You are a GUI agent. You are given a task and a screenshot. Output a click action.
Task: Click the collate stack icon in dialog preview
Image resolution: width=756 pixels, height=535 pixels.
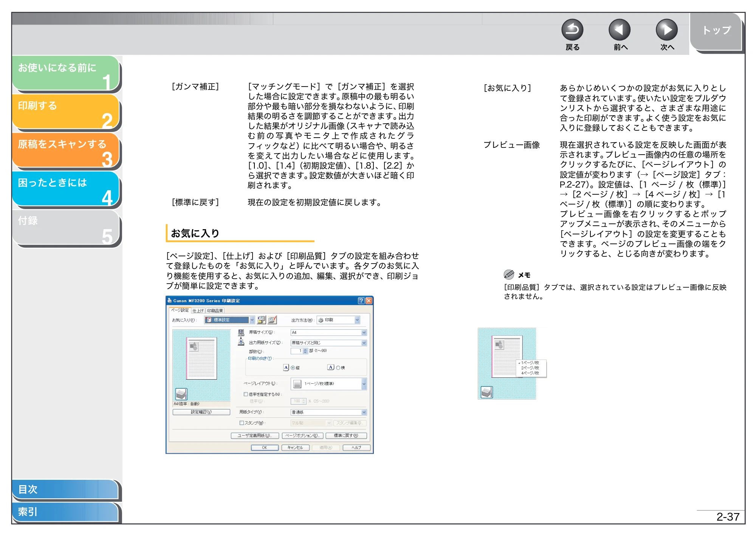(181, 394)
